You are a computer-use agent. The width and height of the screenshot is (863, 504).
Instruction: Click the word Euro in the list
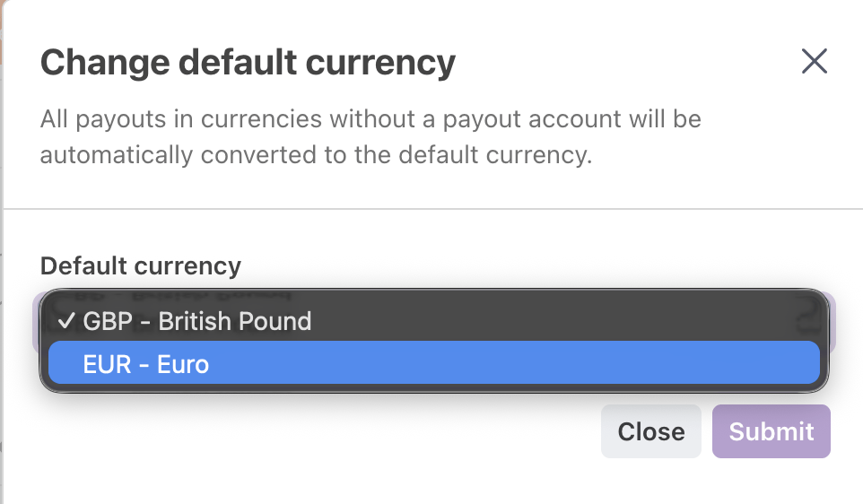[x=183, y=364]
